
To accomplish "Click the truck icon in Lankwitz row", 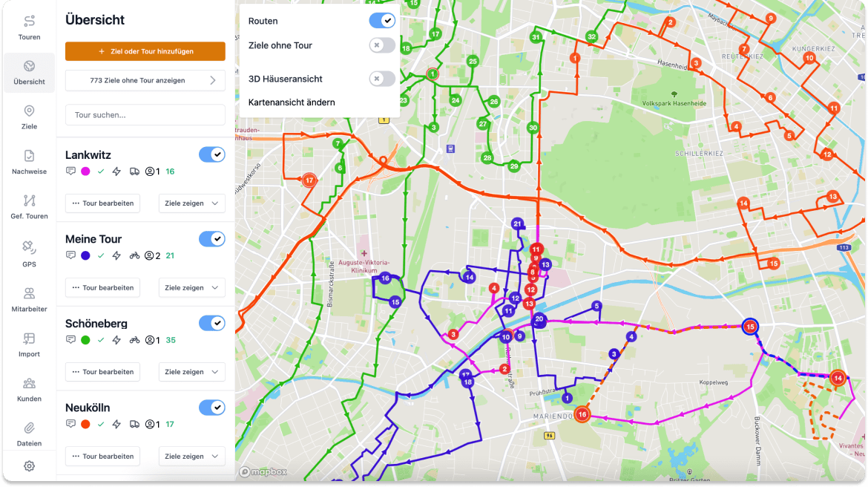I will tap(134, 171).
